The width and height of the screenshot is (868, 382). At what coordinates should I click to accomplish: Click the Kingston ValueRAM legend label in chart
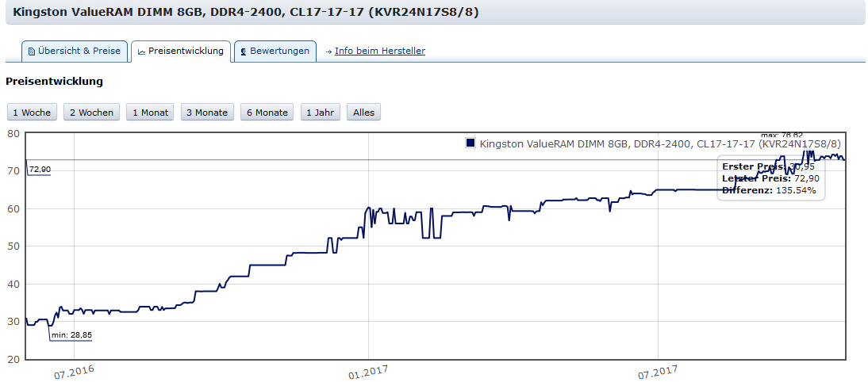(660, 143)
